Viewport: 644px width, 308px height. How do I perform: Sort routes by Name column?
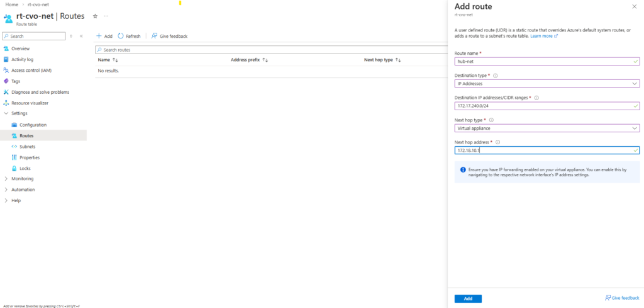tap(108, 60)
